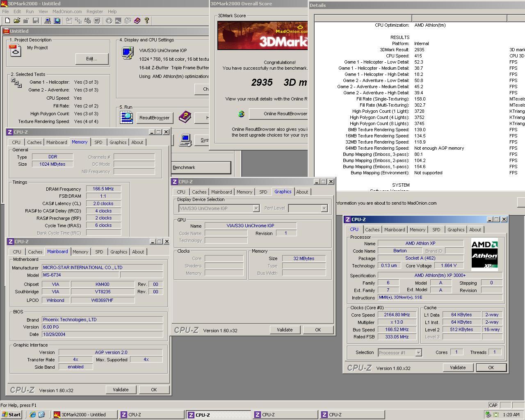The width and height of the screenshot is (525, 420).
Task: Click the ResultBrowser button
Action: (x=154, y=118)
